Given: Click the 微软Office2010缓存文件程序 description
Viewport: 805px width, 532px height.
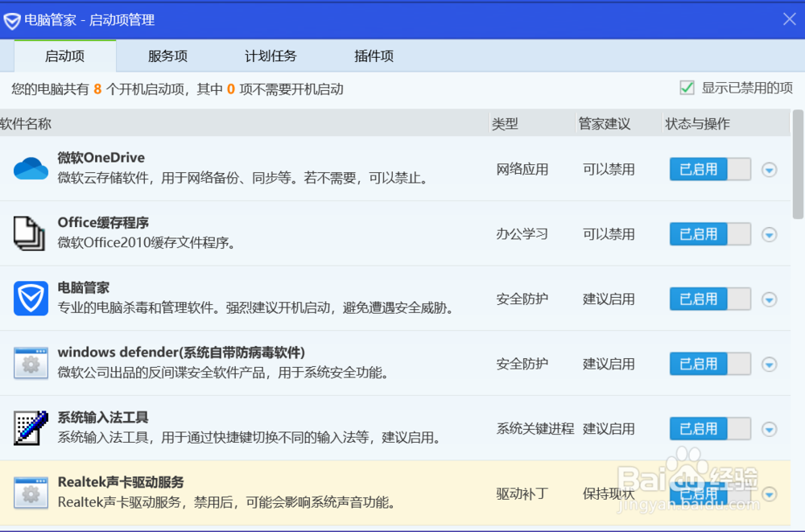Looking at the screenshot, I should [x=147, y=242].
